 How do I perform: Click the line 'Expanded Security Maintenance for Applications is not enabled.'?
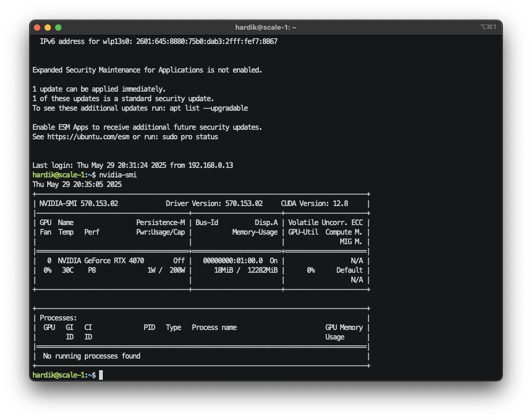pyautogui.click(x=147, y=70)
